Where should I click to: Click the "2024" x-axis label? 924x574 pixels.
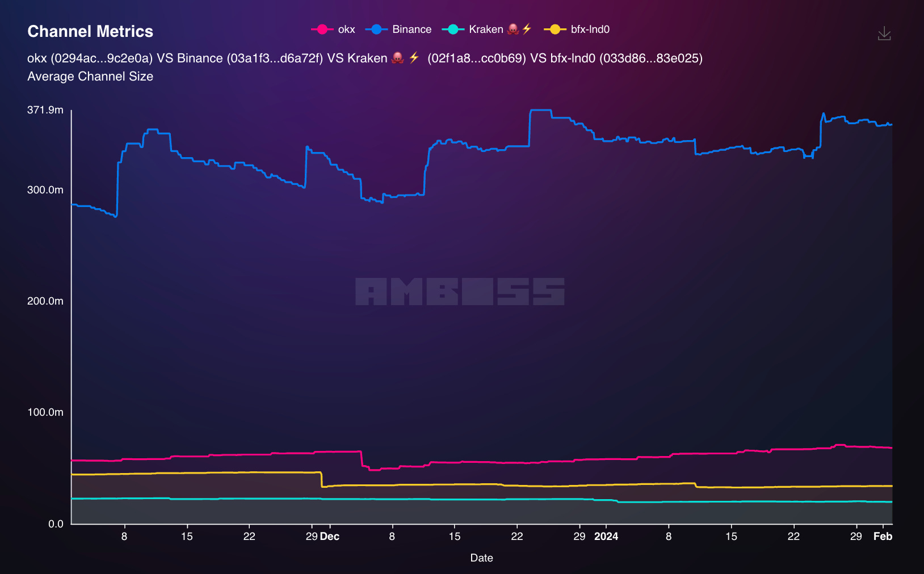(606, 537)
